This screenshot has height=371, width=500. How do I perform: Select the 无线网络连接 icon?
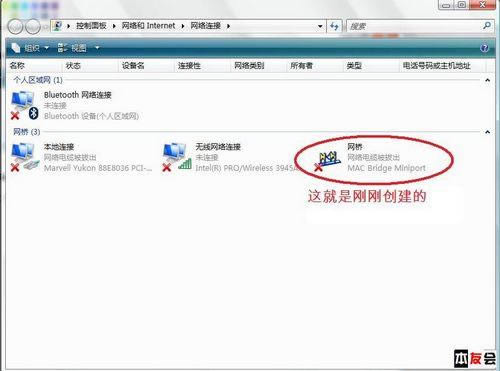tap(177, 157)
